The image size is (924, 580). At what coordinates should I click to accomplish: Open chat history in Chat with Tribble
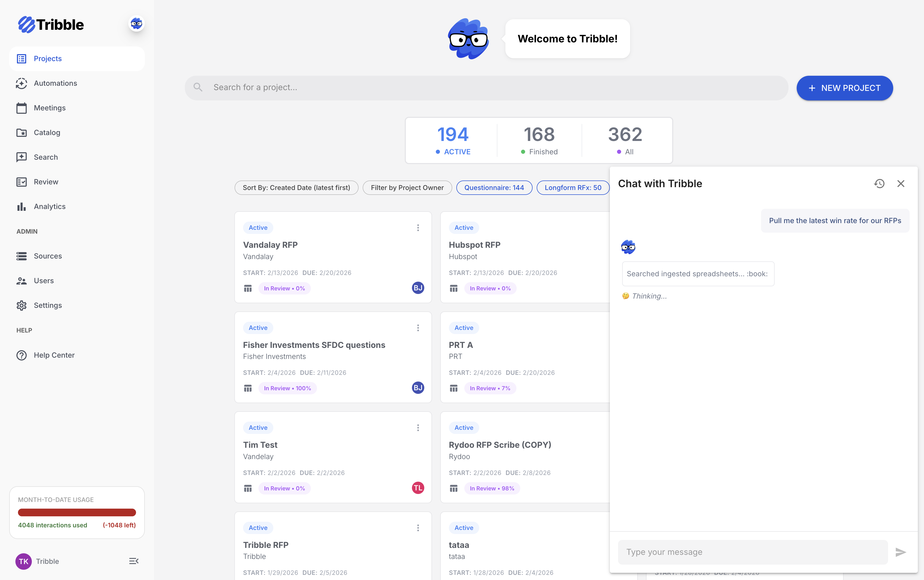pyautogui.click(x=879, y=184)
